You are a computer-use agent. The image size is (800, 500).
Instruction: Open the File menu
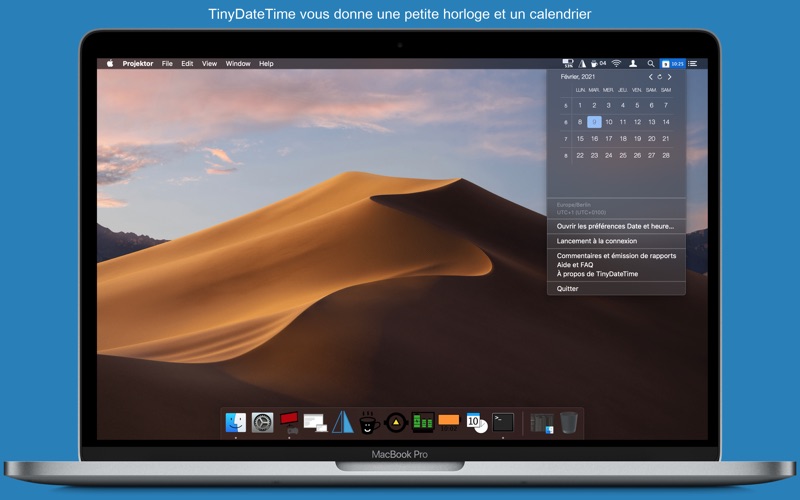click(167, 64)
